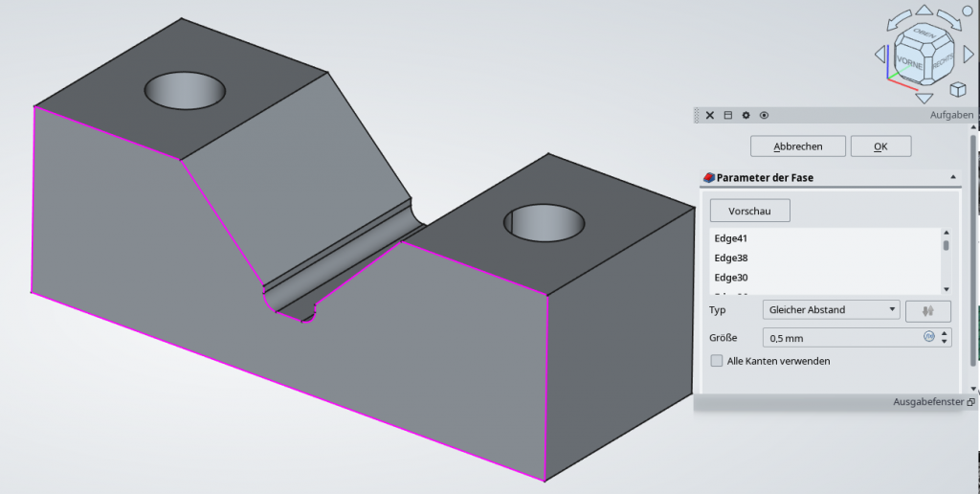This screenshot has height=494, width=980.
Task: Select Edge41 in the edge list
Action: (730, 238)
